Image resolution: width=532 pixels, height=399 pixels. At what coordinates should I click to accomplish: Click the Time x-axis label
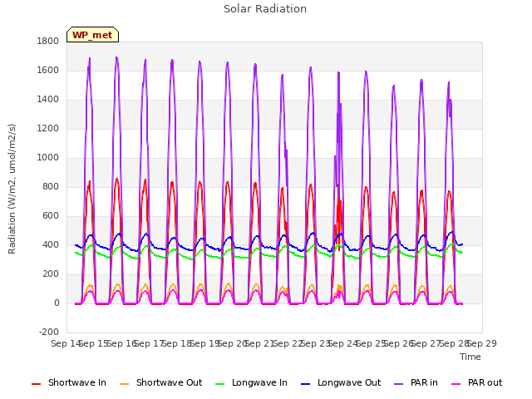pyautogui.click(x=470, y=357)
